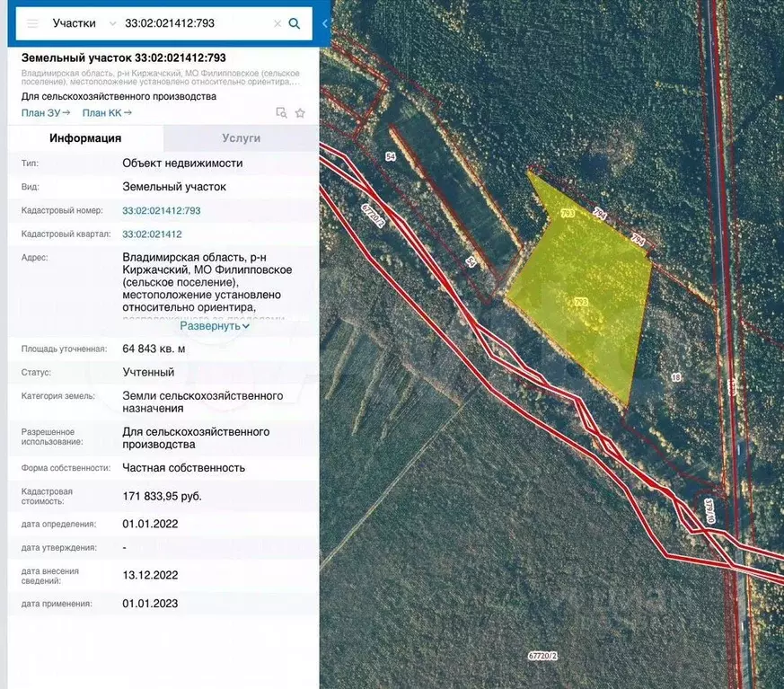
Task: Clear the search query with X
Action: pyautogui.click(x=277, y=23)
